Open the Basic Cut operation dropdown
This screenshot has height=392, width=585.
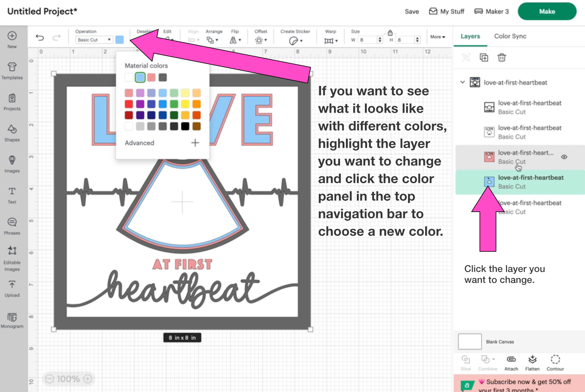94,40
